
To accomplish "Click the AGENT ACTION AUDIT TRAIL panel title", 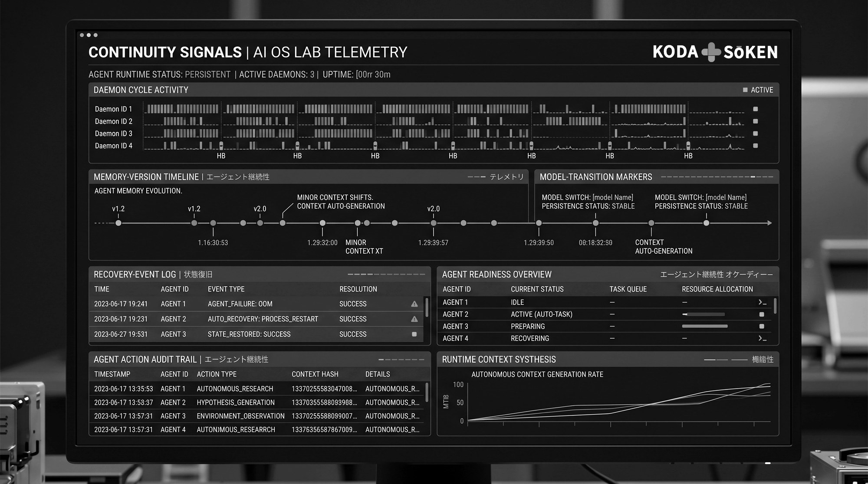I will (145, 360).
